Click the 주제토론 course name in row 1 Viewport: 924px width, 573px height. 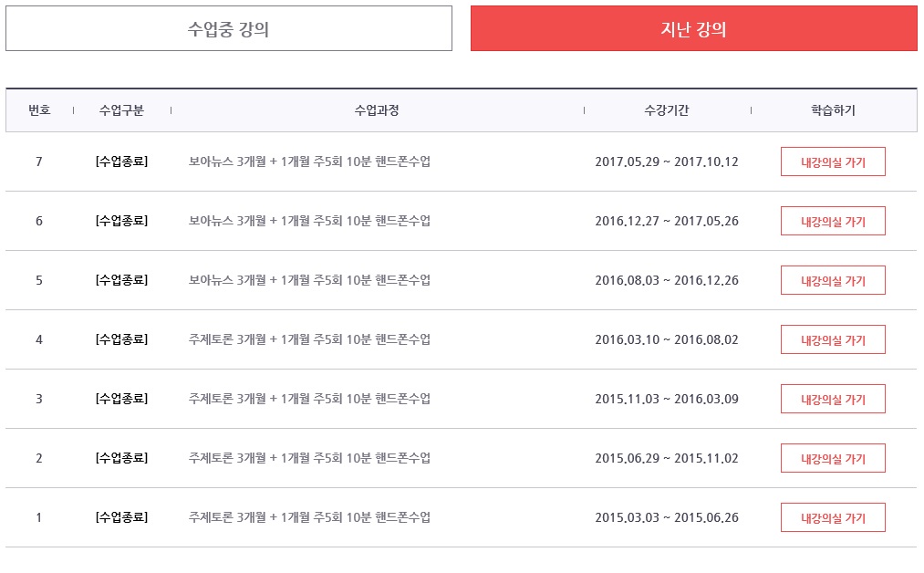pos(309,517)
